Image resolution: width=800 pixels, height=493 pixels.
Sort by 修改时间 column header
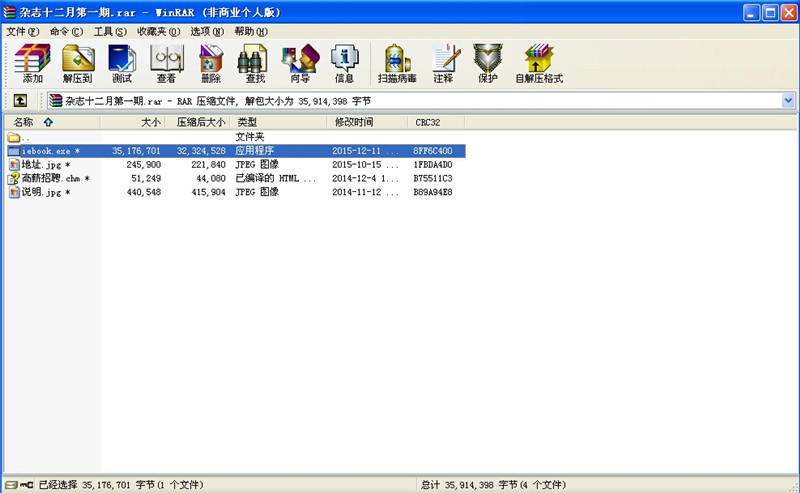pyautogui.click(x=367, y=122)
